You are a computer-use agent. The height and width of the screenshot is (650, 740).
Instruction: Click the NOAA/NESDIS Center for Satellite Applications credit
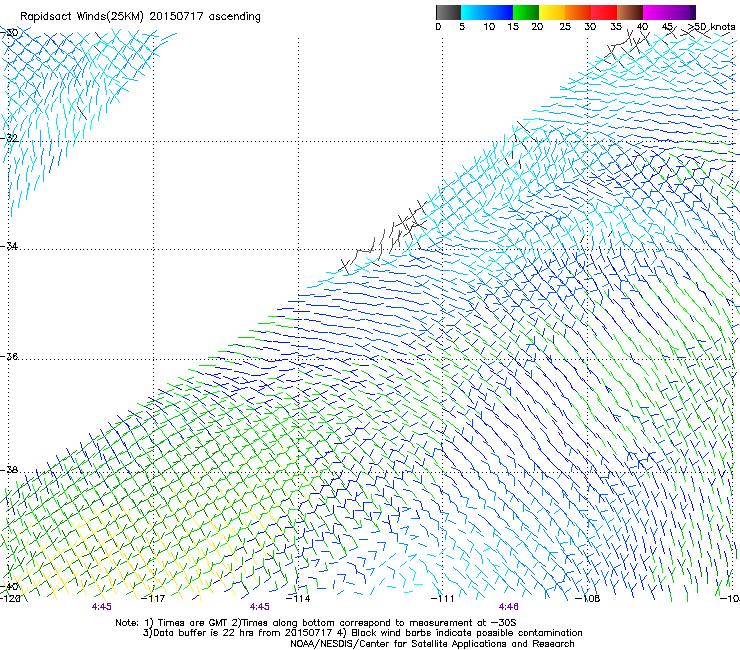point(432,644)
